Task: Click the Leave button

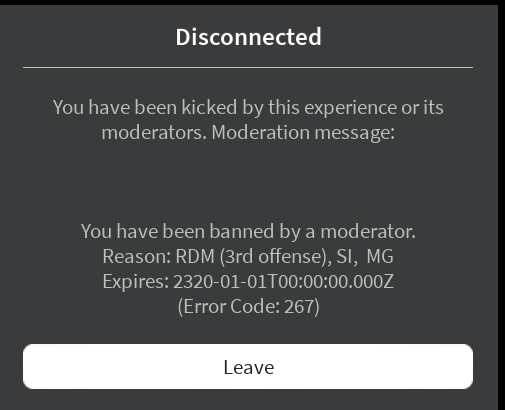Action: (248, 366)
